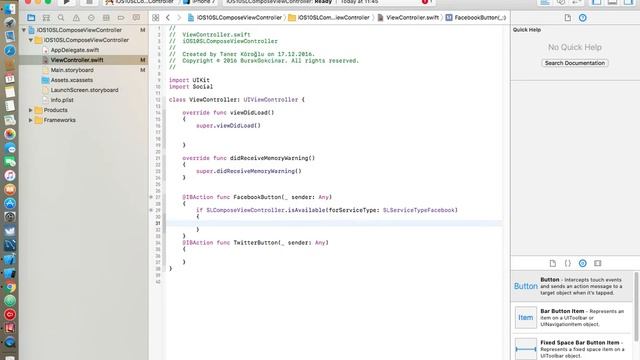Select Button in the object library
The image size is (640, 360).
pyautogui.click(x=572, y=286)
